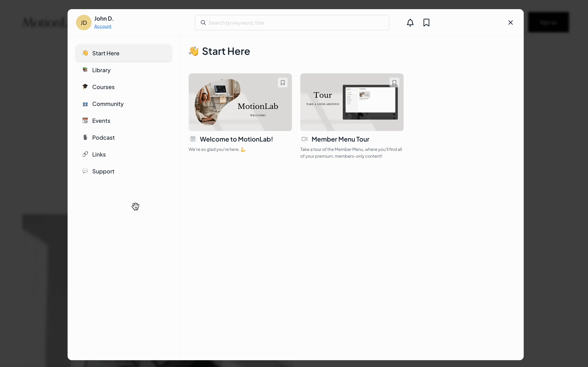Open the Welcome to MotionLab! title
Image resolution: width=588 pixels, height=367 pixels.
[236, 139]
